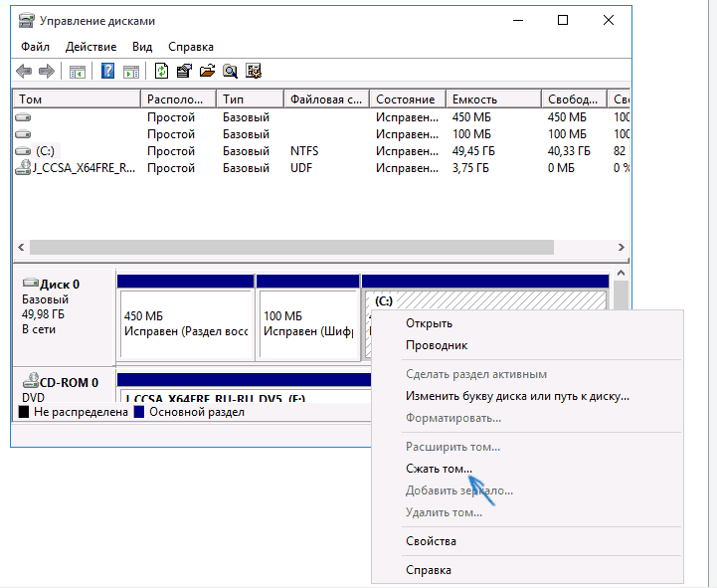Click the CD-ROM 0 label header
The width and height of the screenshot is (717, 588).
[x=69, y=382]
